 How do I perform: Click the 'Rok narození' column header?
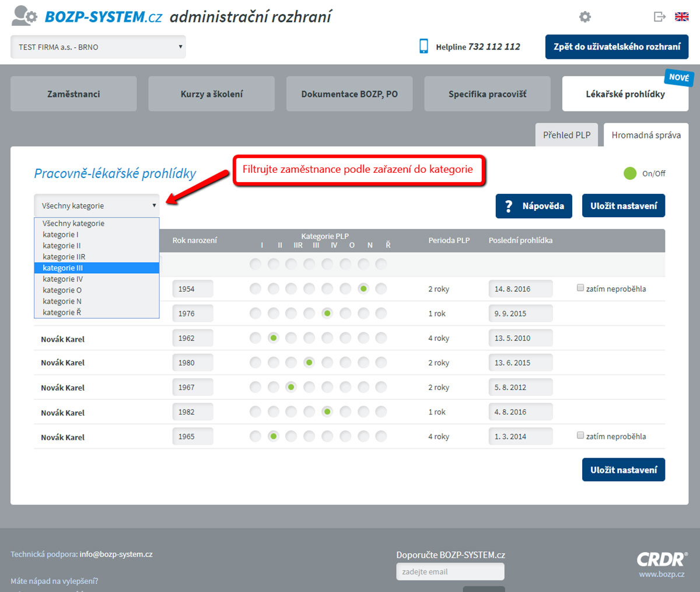[195, 240]
